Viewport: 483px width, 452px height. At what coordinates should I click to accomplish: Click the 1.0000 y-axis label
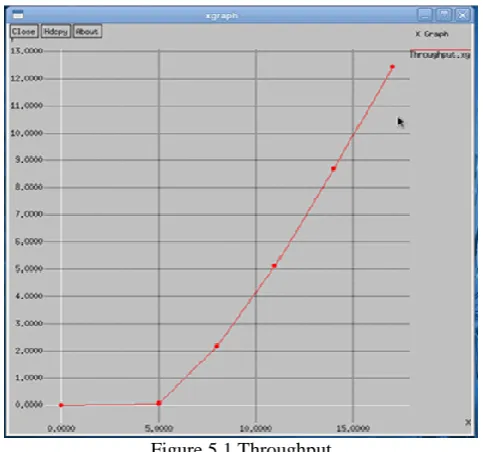click(29, 378)
